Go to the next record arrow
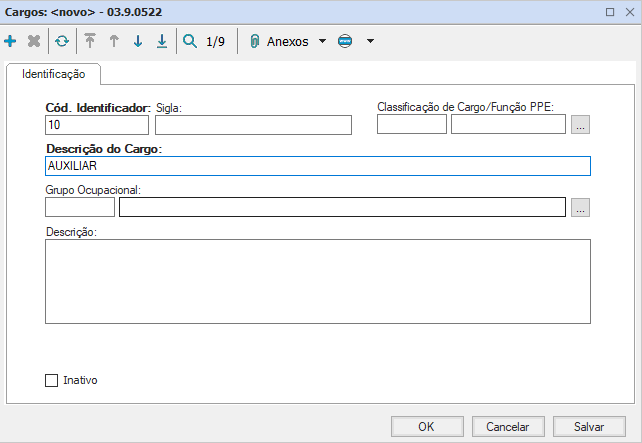642x443 pixels. coord(138,42)
